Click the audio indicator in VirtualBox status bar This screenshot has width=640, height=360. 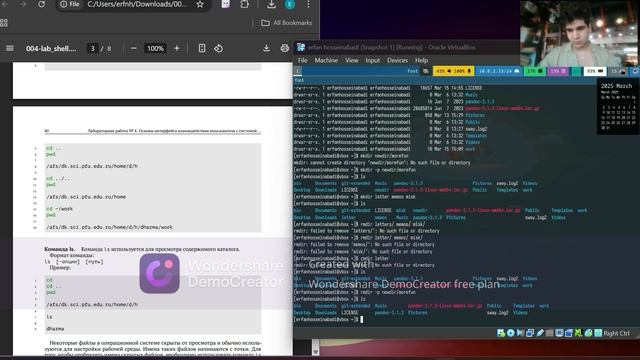[520, 333]
